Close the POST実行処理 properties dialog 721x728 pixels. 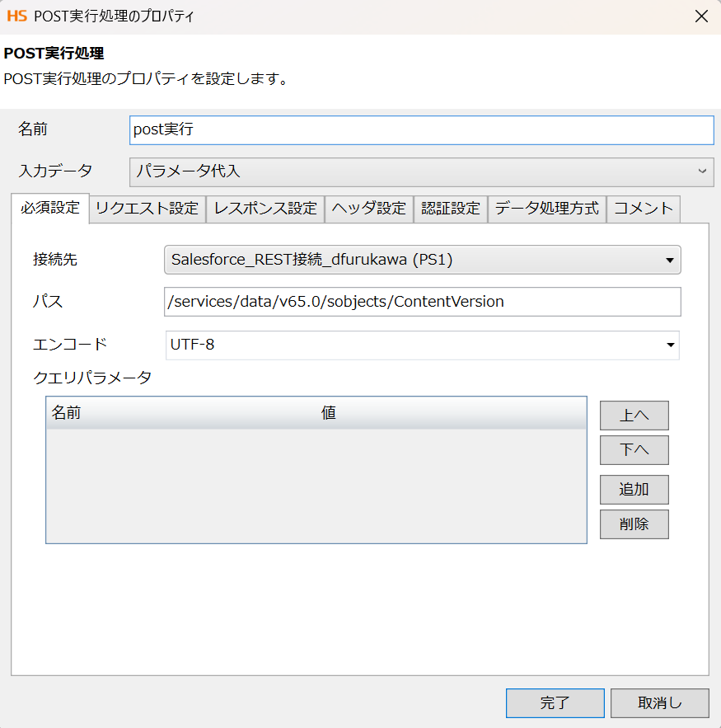point(701,16)
